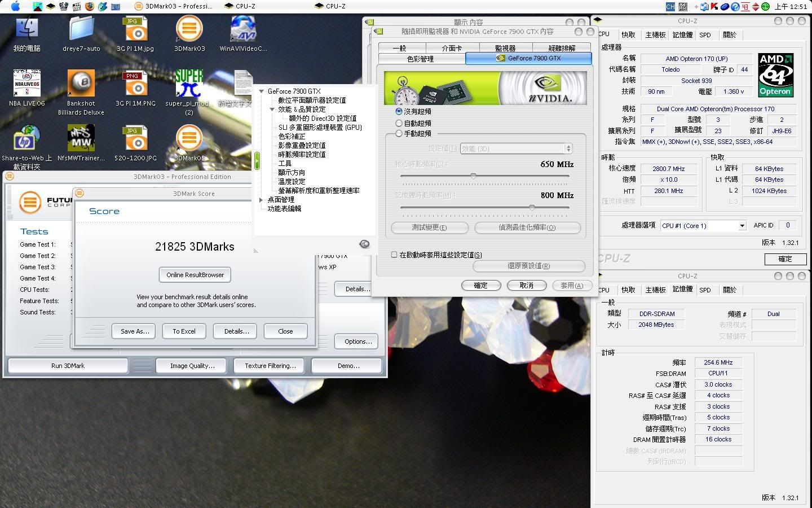Click the blue question mark tray icon

tap(735, 7)
